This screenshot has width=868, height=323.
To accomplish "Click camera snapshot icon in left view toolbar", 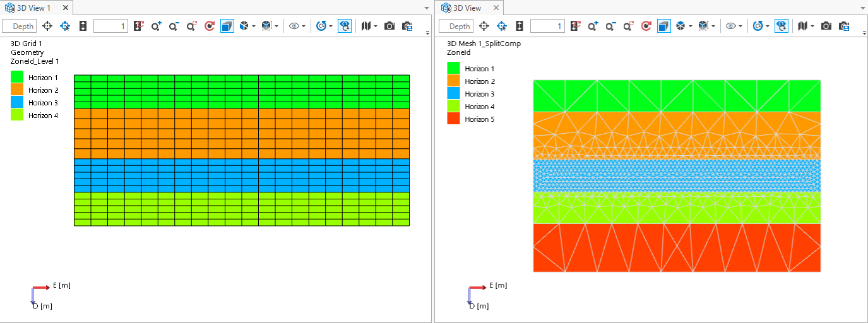I will point(389,26).
